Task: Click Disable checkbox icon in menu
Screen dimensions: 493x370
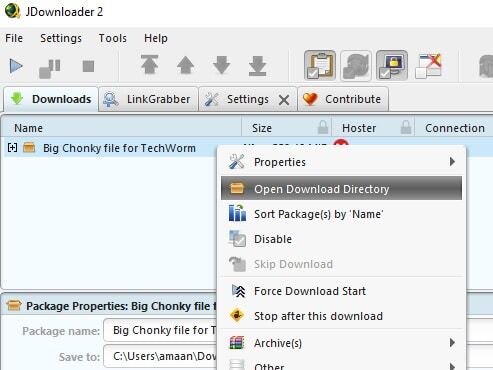Action: pos(237,239)
